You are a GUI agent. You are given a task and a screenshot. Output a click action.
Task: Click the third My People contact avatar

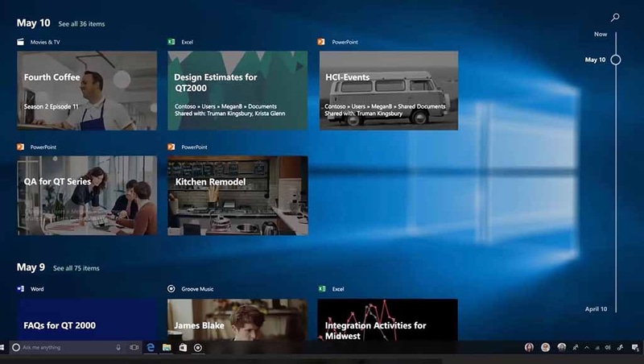[x=561, y=348]
